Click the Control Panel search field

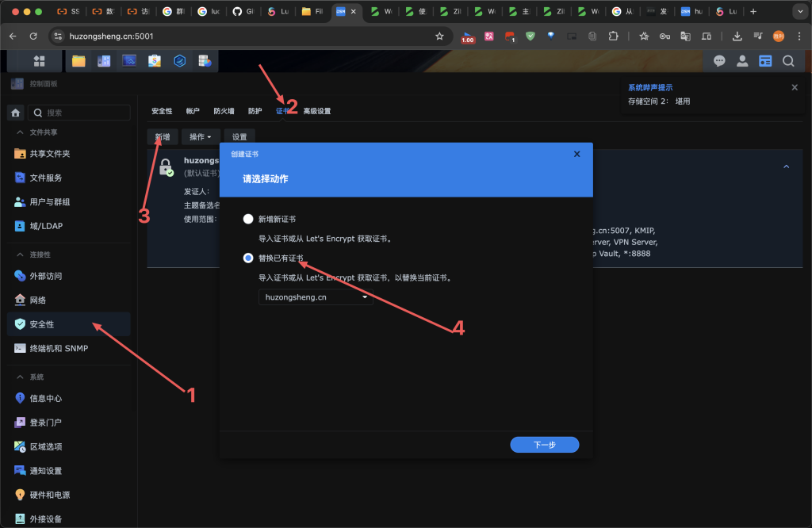(x=83, y=113)
